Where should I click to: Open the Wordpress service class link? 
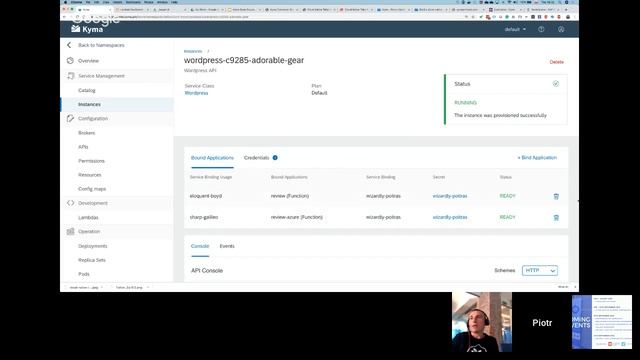[x=196, y=93]
